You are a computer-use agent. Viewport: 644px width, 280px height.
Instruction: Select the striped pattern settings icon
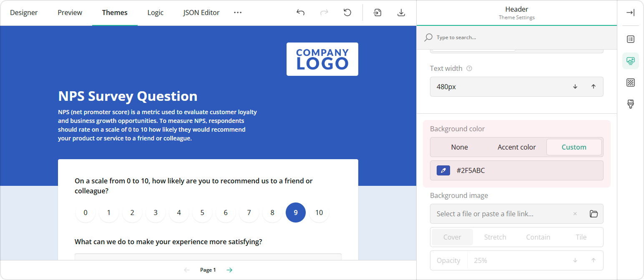point(630,82)
